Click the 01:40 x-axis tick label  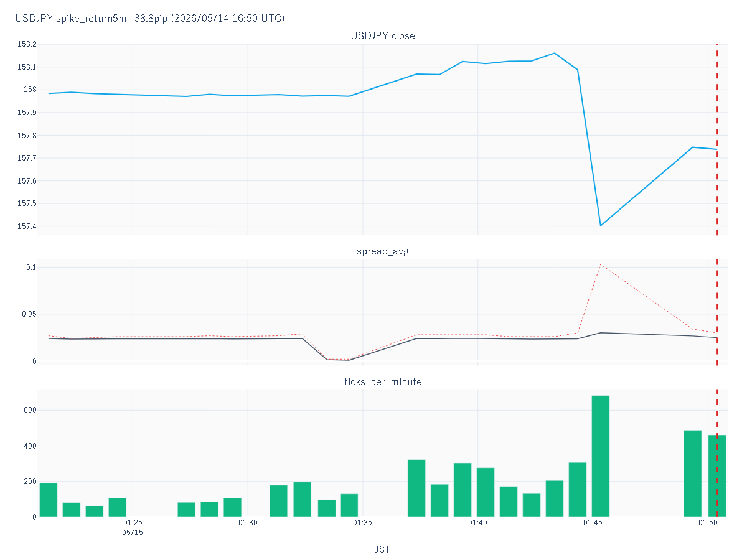pyautogui.click(x=477, y=523)
